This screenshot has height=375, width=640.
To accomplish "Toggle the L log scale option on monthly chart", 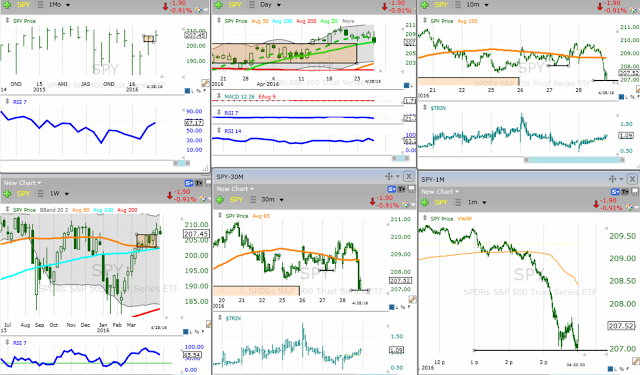I will click(192, 91).
